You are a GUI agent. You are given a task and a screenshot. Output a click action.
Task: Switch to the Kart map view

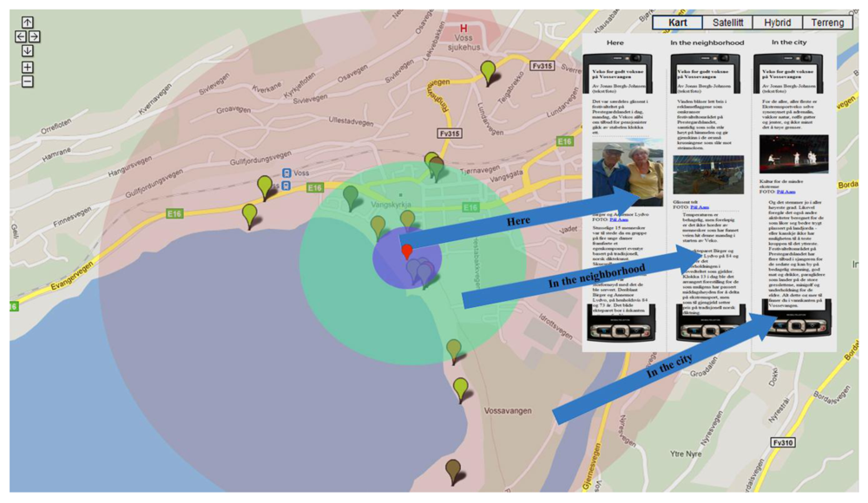pos(678,23)
